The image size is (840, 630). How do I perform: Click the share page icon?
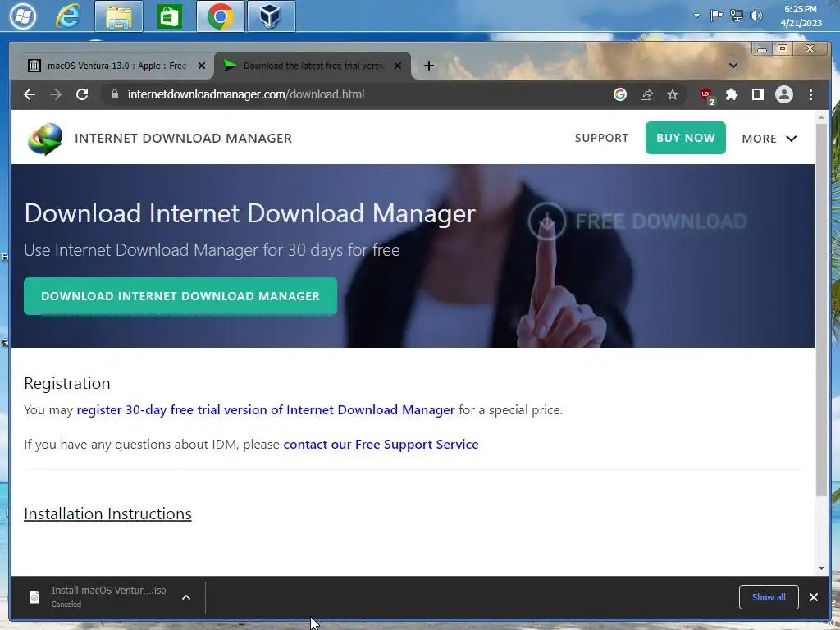tap(646, 95)
